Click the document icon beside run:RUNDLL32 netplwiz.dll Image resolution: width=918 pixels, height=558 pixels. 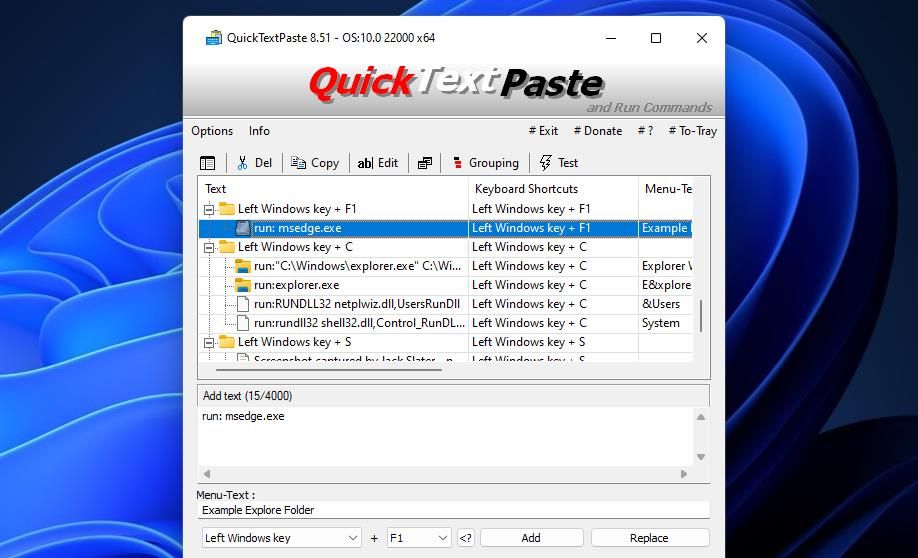[243, 304]
